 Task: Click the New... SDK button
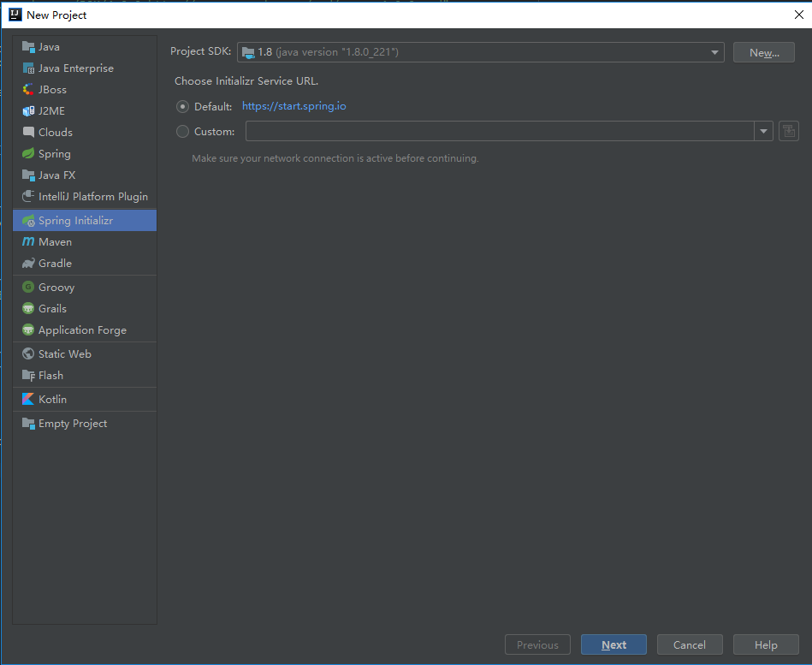pos(764,52)
